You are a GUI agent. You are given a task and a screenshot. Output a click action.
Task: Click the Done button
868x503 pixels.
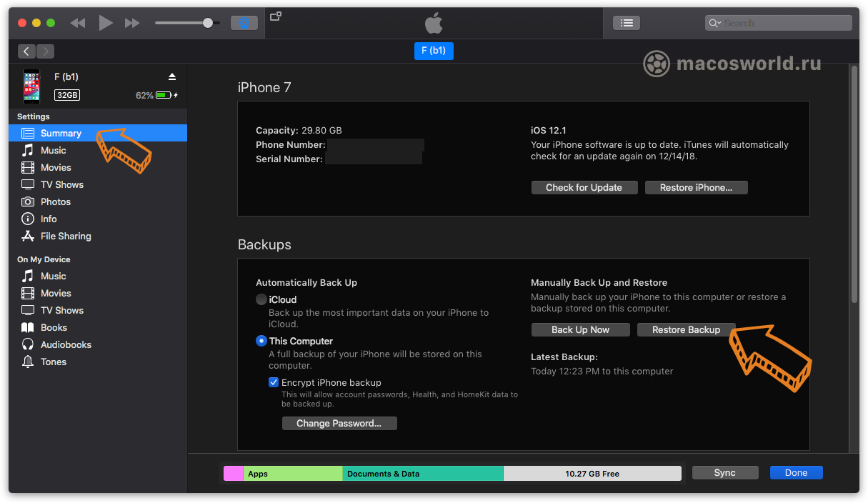[796, 472]
